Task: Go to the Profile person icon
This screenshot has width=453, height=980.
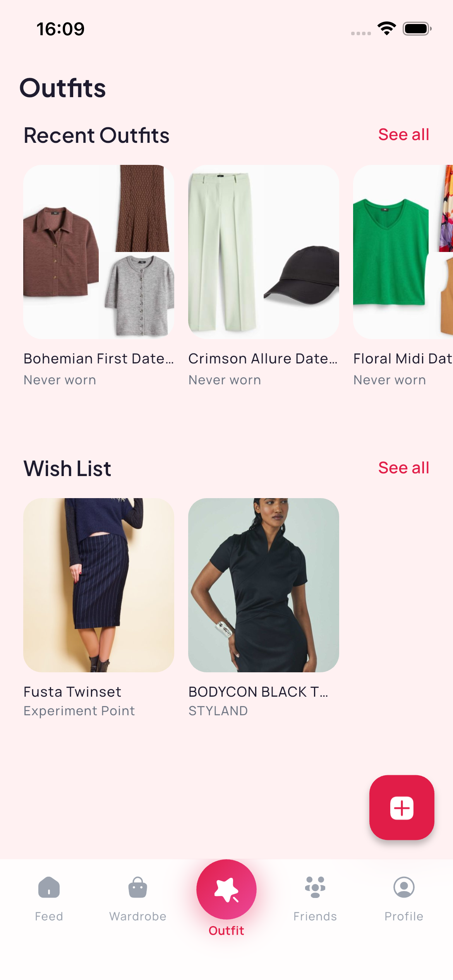Action: click(404, 887)
